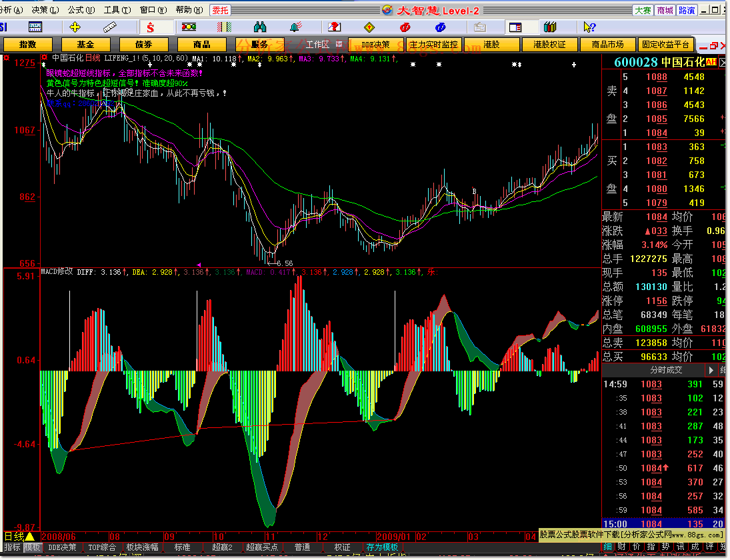Click the yellow four-arrow move icon in toolbar
Image resolution: width=730 pixels, height=560 pixels.
pos(75,27)
